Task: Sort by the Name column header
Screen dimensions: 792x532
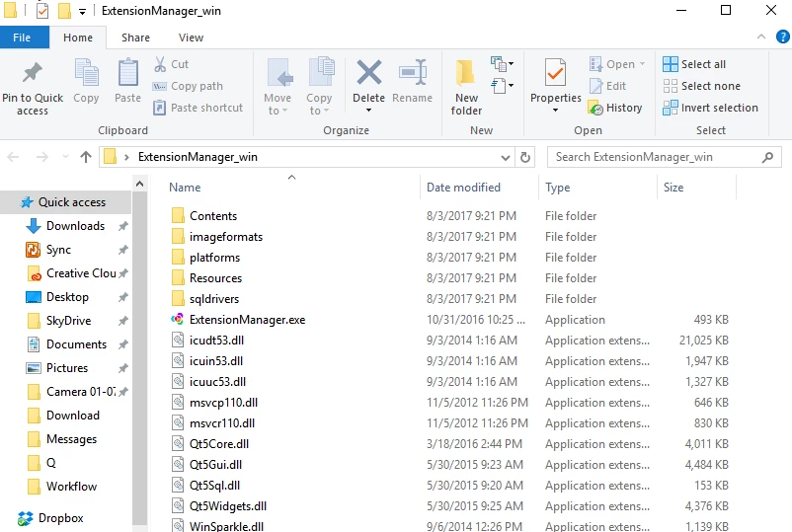Action: point(185,188)
